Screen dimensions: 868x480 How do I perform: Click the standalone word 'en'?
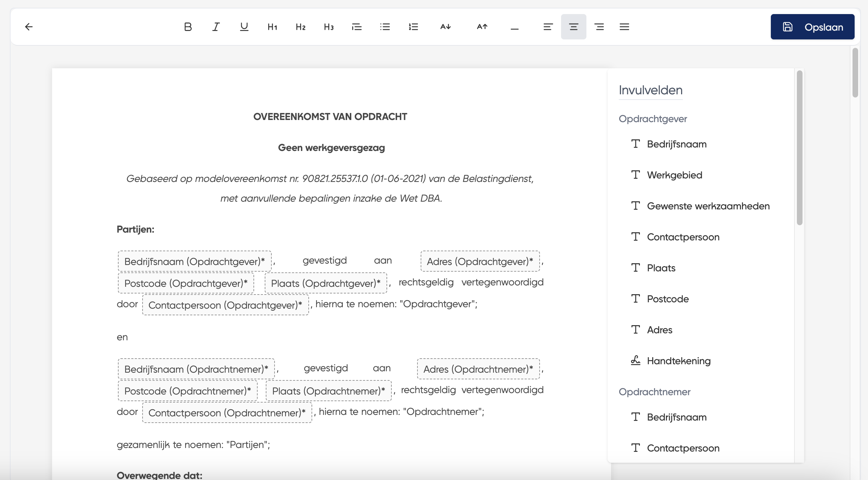pyautogui.click(x=122, y=337)
